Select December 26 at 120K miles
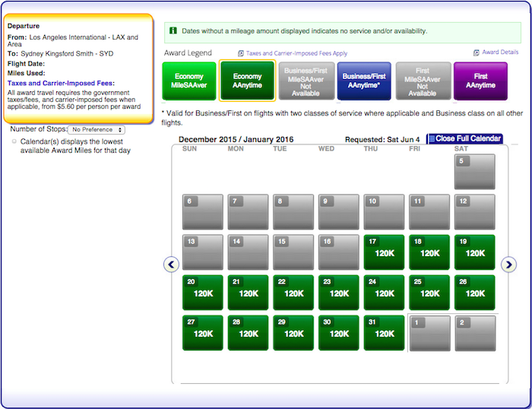Viewport: 532px width, 409px height. point(475,293)
